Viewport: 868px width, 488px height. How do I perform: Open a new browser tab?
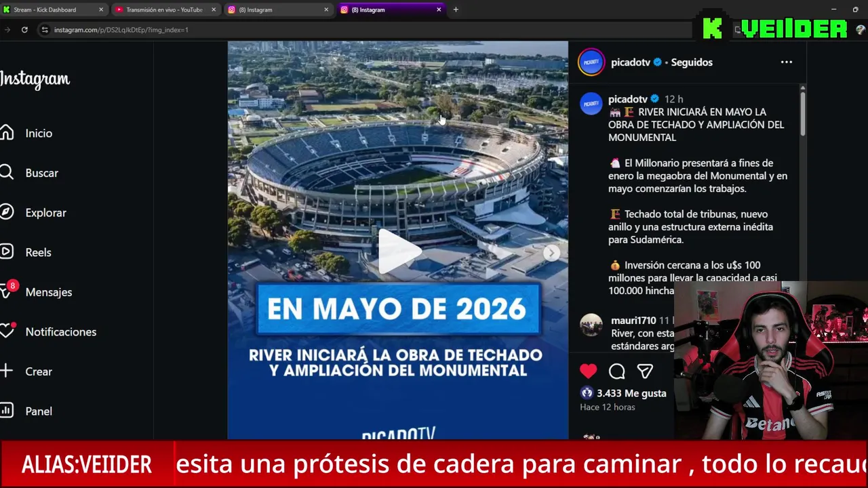pyautogui.click(x=456, y=10)
